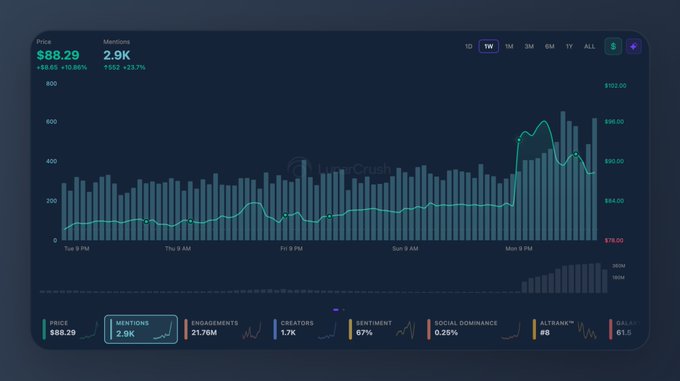The width and height of the screenshot is (680, 381).
Task: Click the 2.9K mentions headline value
Action: [x=117, y=55]
